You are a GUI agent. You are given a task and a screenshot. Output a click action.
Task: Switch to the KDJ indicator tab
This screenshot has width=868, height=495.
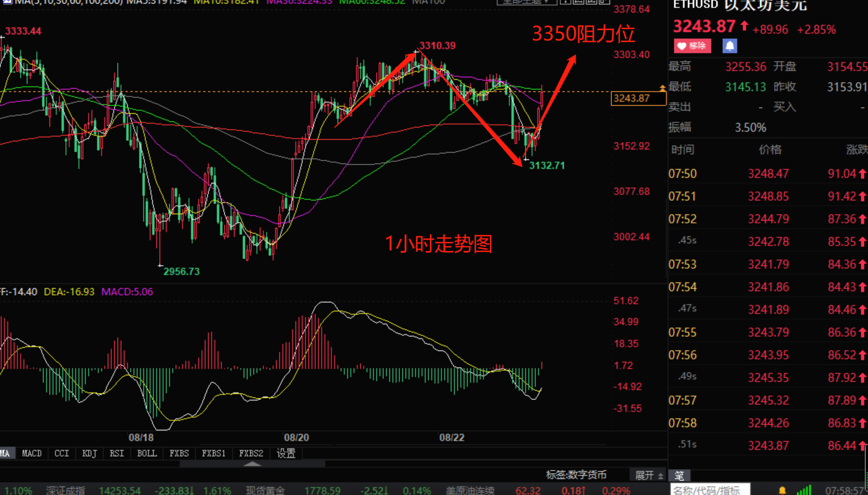coord(90,453)
